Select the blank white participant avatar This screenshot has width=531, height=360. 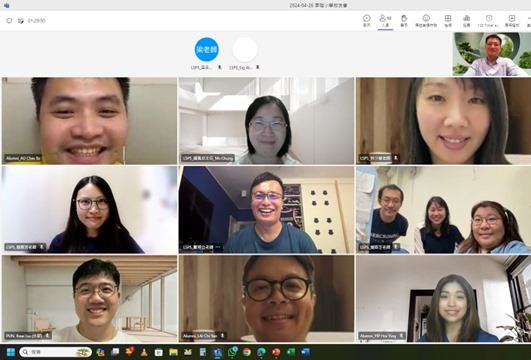coord(245,49)
